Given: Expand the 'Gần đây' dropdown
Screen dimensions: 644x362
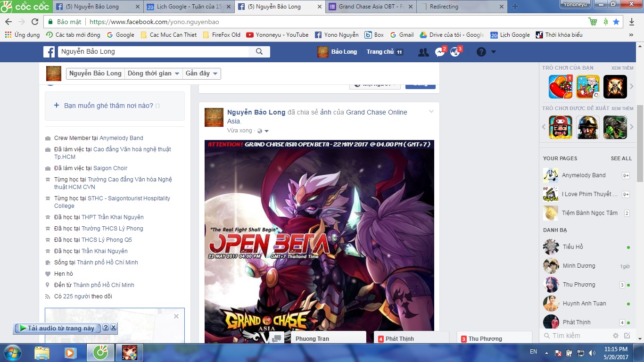Looking at the screenshot, I should [x=202, y=74].
